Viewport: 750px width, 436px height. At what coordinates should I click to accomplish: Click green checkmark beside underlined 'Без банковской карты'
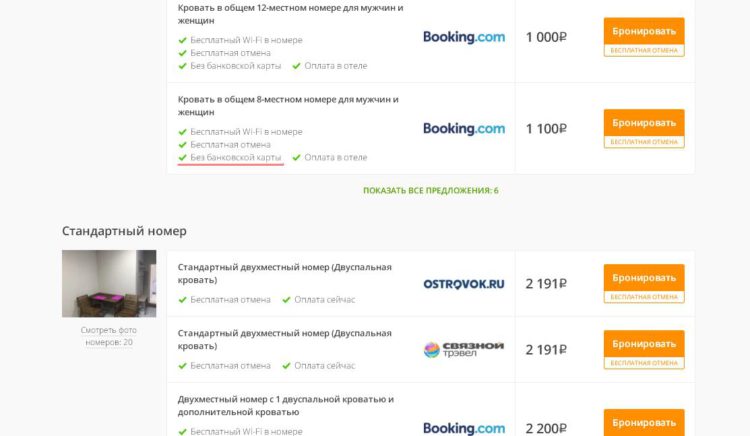coord(182,157)
